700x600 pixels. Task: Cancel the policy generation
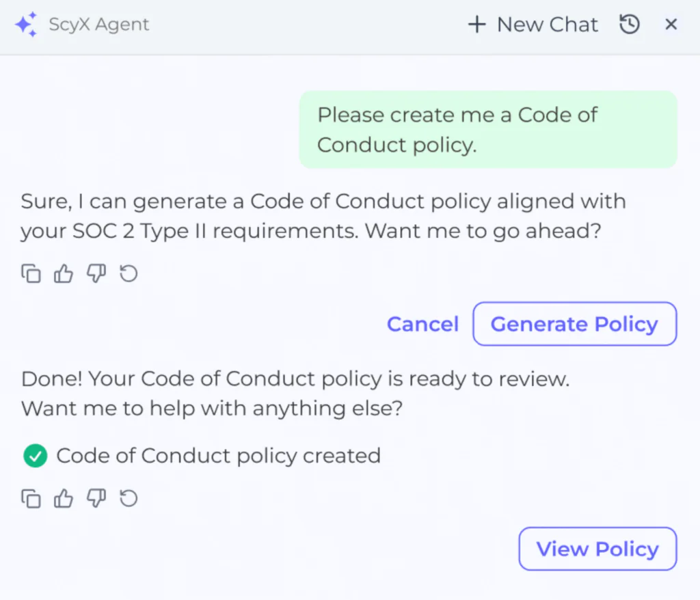click(422, 324)
